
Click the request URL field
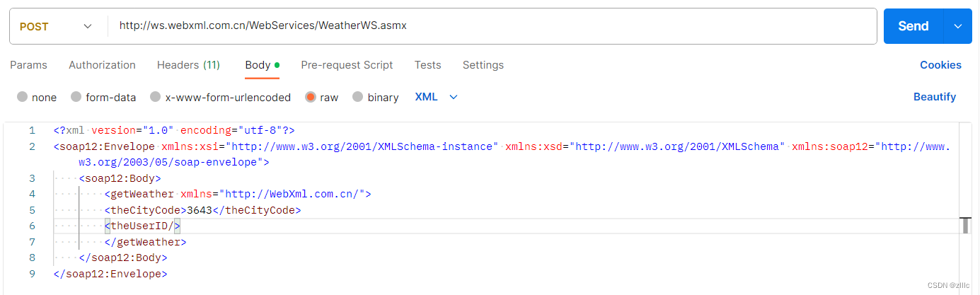492,26
